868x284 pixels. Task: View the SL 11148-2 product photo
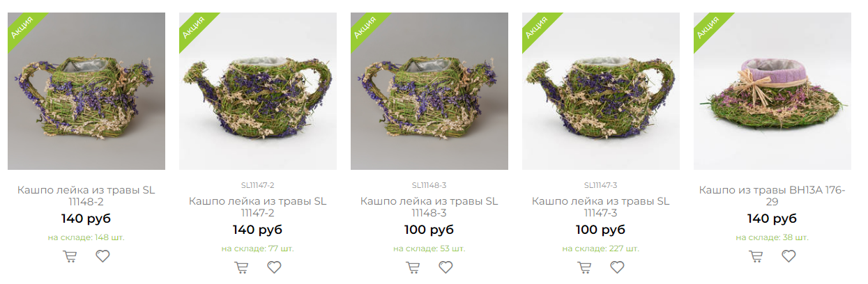pyautogui.click(x=86, y=91)
